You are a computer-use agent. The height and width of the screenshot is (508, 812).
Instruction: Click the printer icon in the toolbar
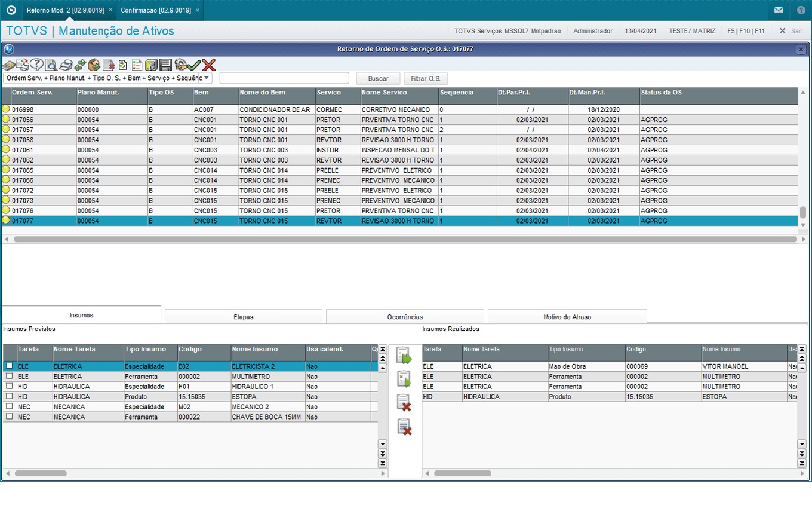point(65,65)
